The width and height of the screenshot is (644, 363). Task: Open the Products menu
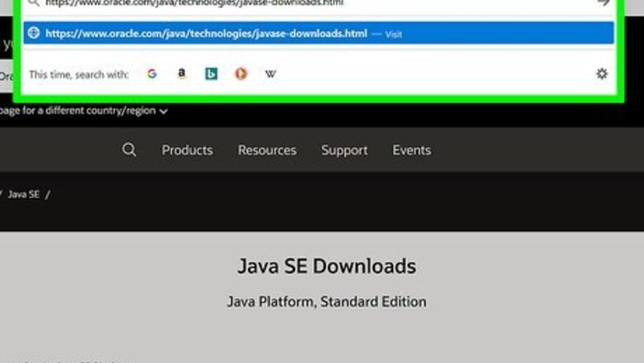click(187, 150)
